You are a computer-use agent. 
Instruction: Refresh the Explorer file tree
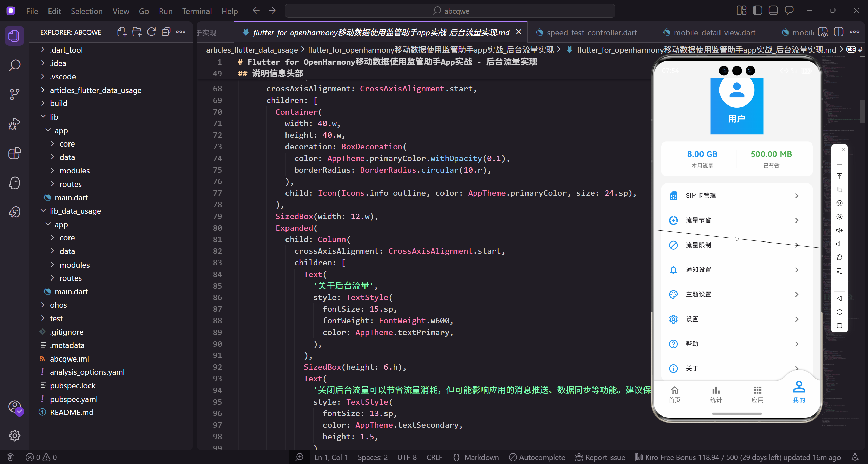[151, 32]
